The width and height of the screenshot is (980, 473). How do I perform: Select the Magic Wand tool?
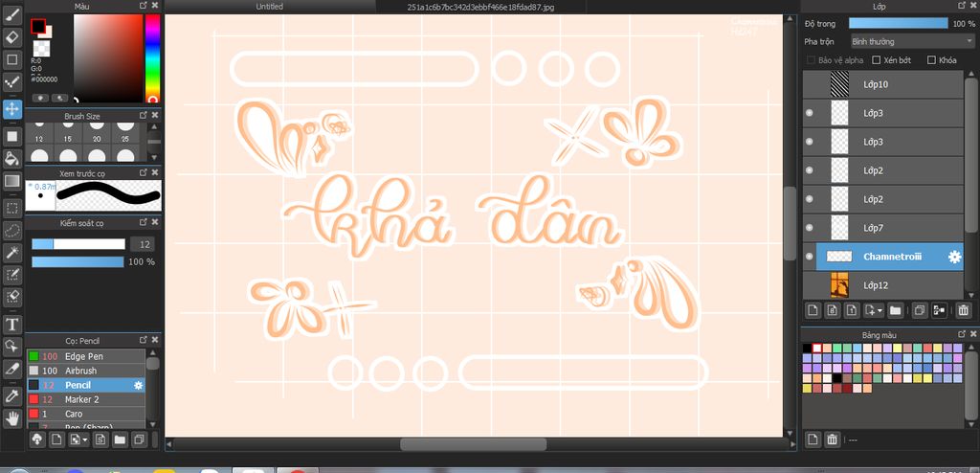[11, 252]
